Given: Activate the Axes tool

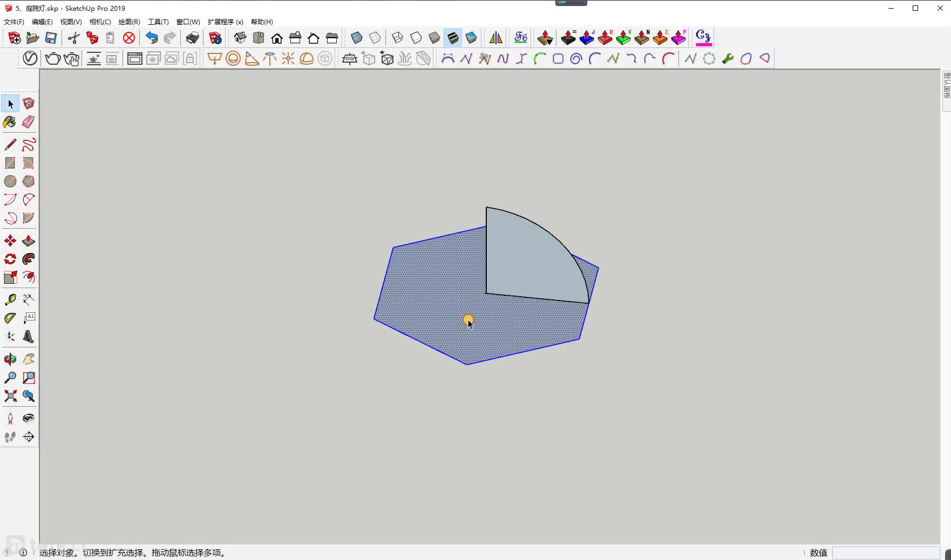Looking at the screenshot, I should (x=10, y=337).
